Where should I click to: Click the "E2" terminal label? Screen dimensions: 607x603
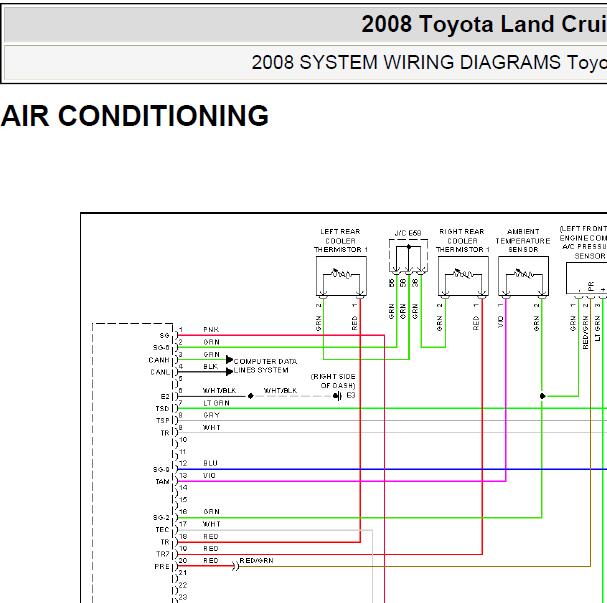tap(165, 397)
